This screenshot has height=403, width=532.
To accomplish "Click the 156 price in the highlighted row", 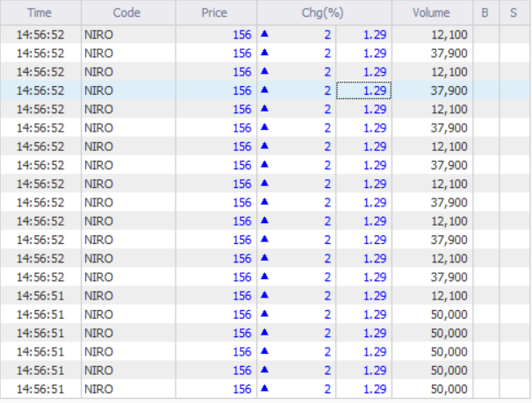I will [242, 90].
